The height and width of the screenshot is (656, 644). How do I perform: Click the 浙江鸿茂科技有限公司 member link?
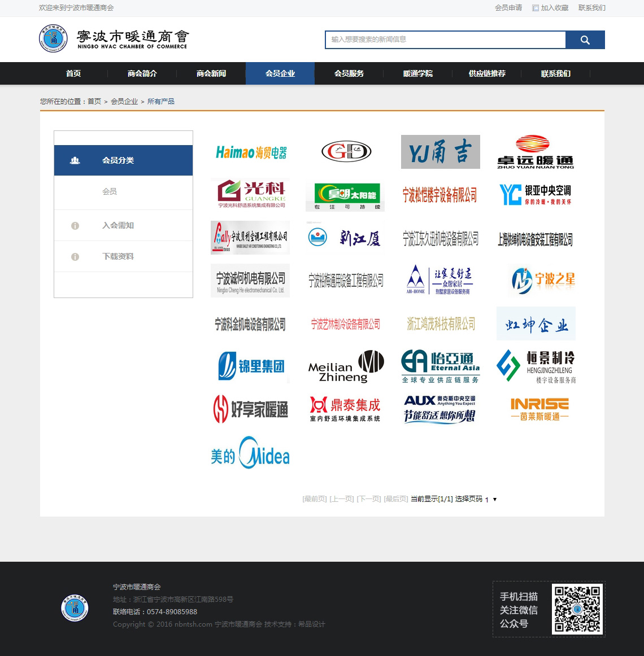441,323
